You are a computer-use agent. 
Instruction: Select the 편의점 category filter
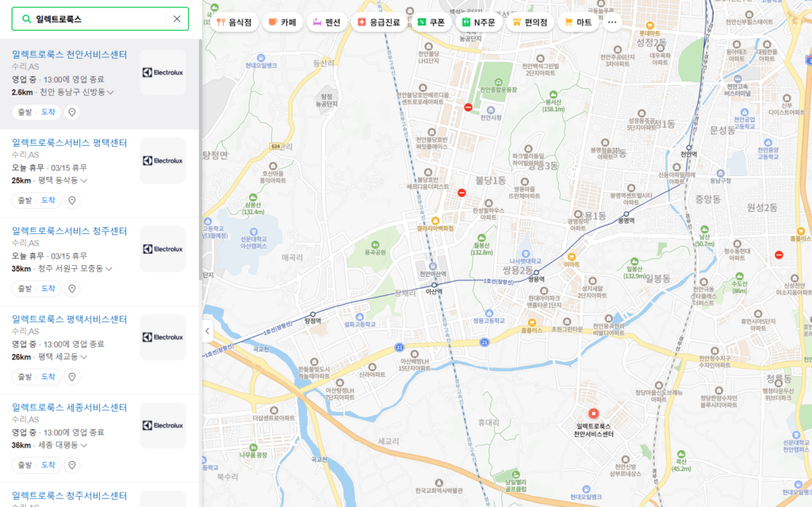[529, 22]
